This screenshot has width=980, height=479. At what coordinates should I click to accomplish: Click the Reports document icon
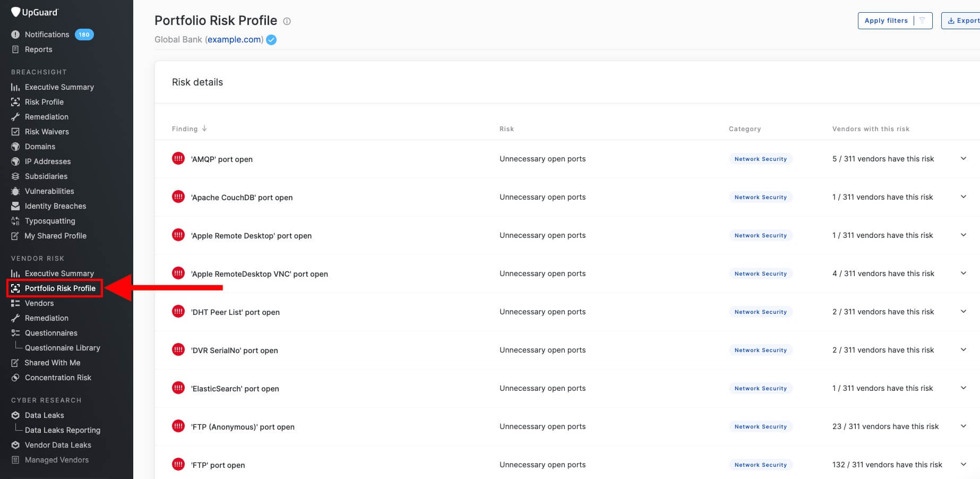tap(15, 49)
